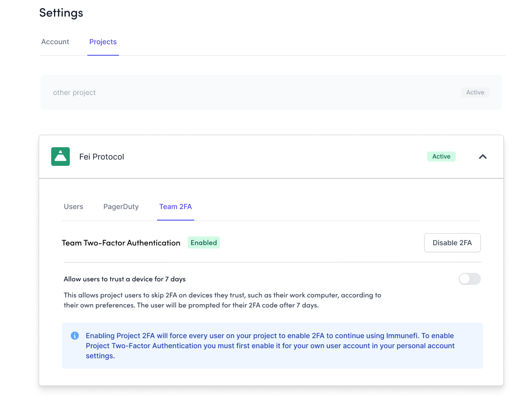Open the Users tab
This screenshot has height=401, width=532.
(x=73, y=206)
